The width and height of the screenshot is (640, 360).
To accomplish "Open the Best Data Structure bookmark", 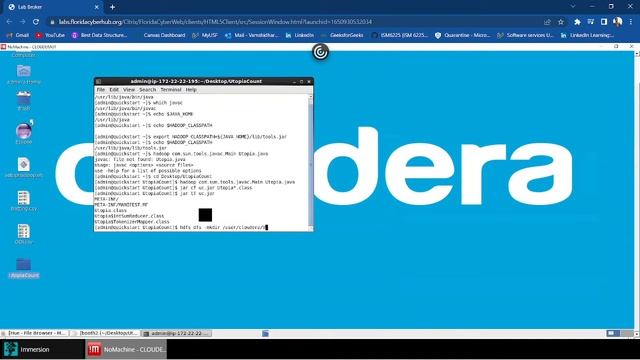I will [100, 35].
